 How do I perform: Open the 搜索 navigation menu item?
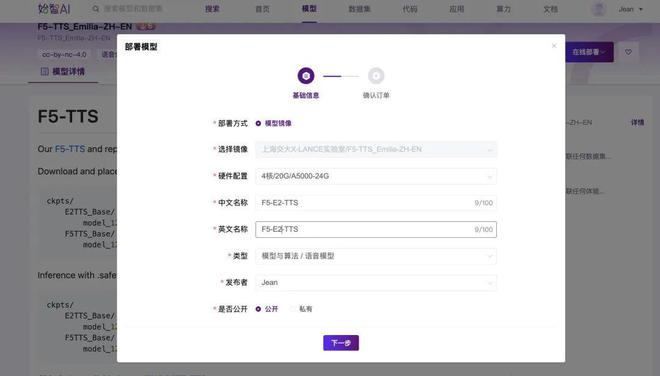pos(212,9)
